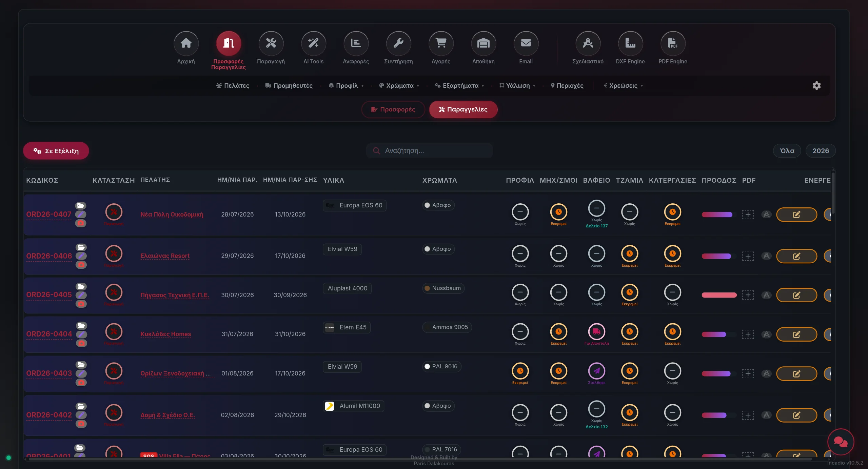Switch to the Προσφορές tab
The width and height of the screenshot is (868, 469).
[393, 109]
